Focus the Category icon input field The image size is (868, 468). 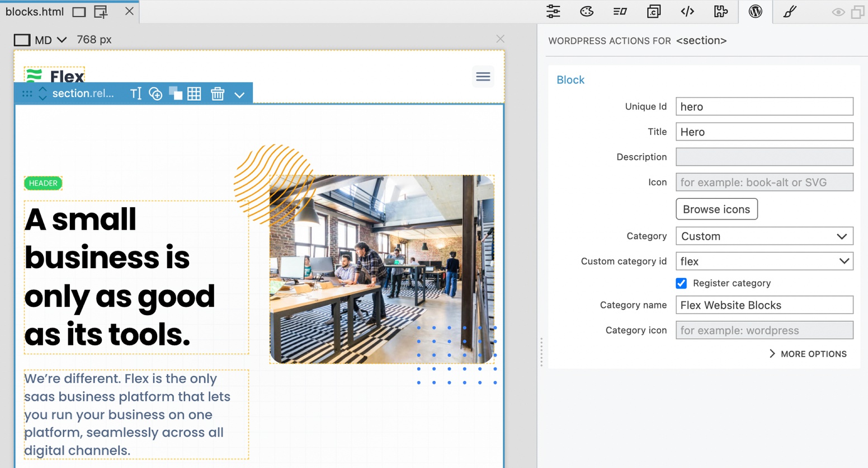(x=765, y=330)
